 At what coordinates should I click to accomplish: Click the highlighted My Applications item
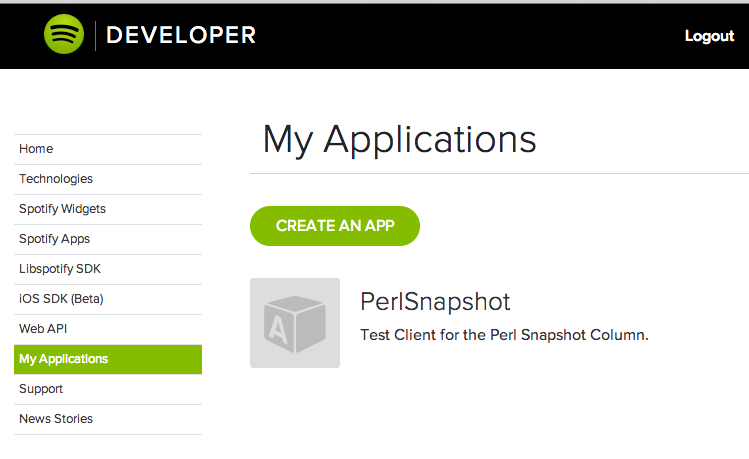(108, 359)
